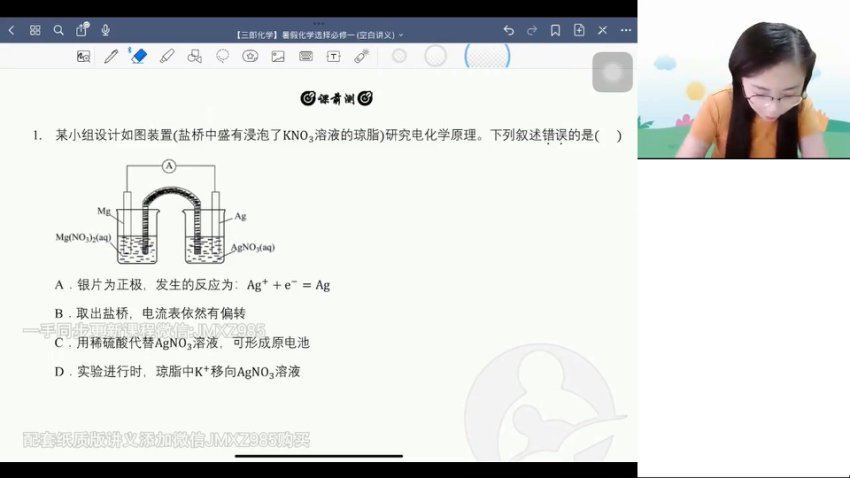Add a new page to the notebook

coord(579,30)
